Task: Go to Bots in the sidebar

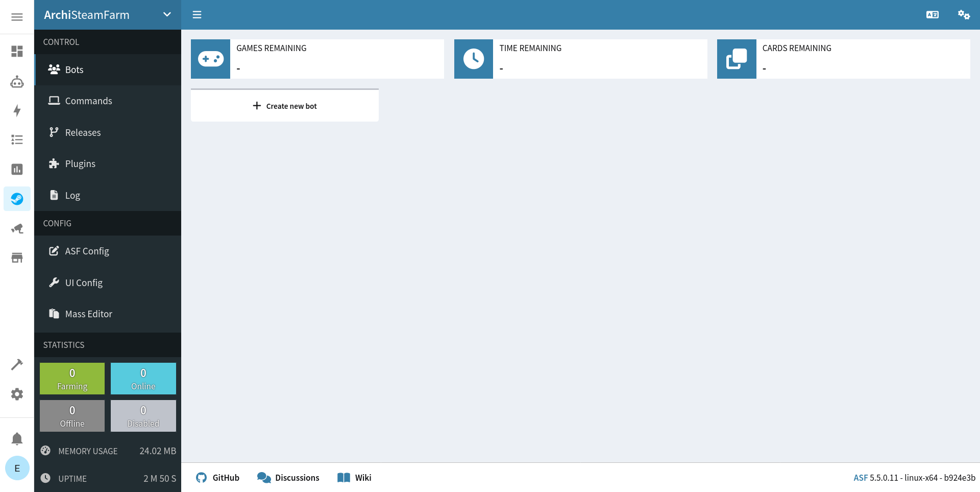Action: tap(108, 69)
